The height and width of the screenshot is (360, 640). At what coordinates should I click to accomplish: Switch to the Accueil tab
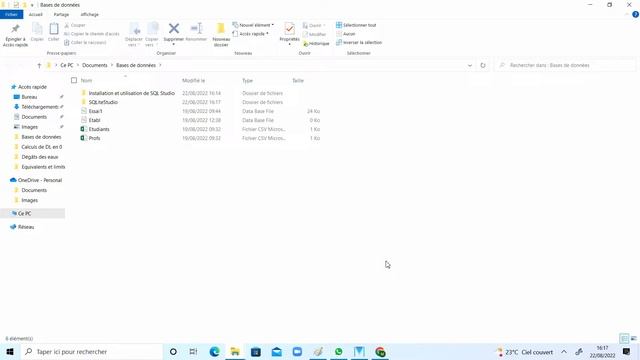coord(36,14)
